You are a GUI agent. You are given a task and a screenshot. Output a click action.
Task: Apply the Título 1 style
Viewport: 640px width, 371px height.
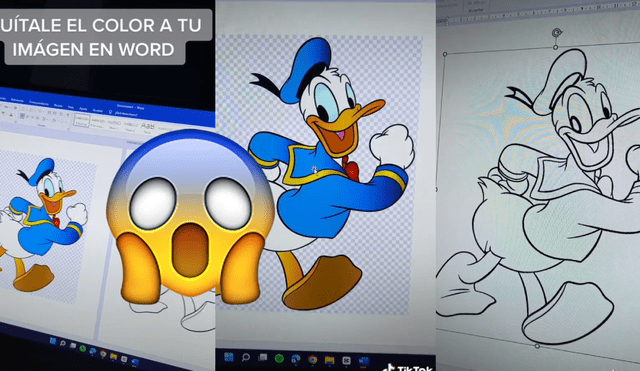(114, 125)
